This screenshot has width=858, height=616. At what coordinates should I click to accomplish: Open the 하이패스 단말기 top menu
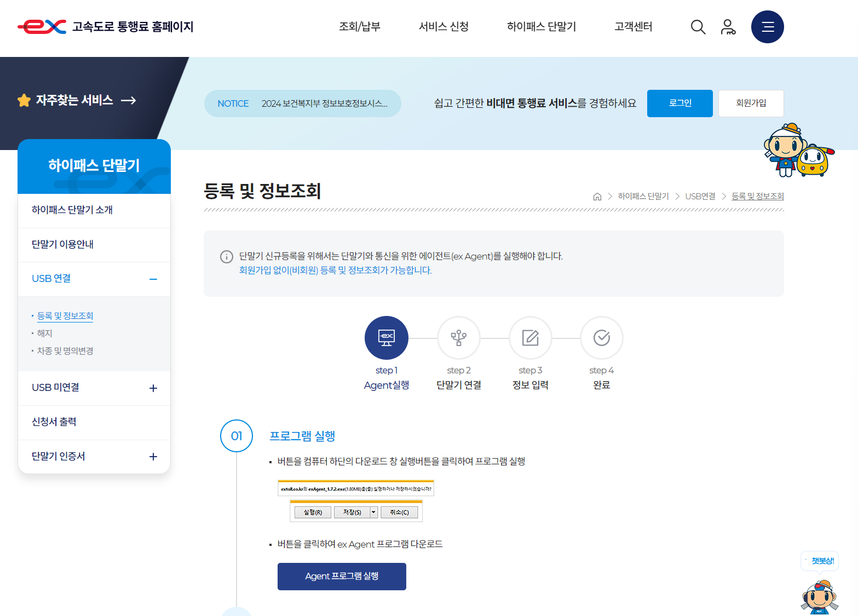(541, 26)
